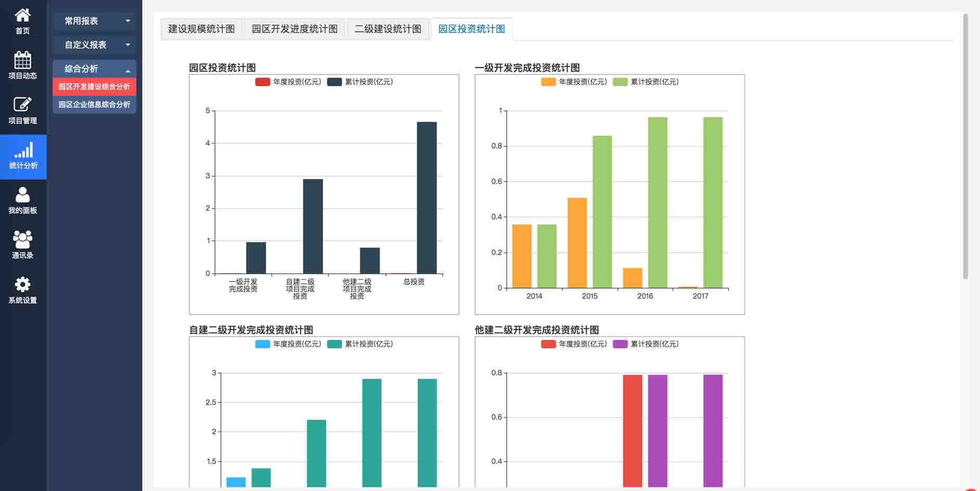Switch to 建设规模统计图 tab
The image size is (980, 491).
coord(201,29)
